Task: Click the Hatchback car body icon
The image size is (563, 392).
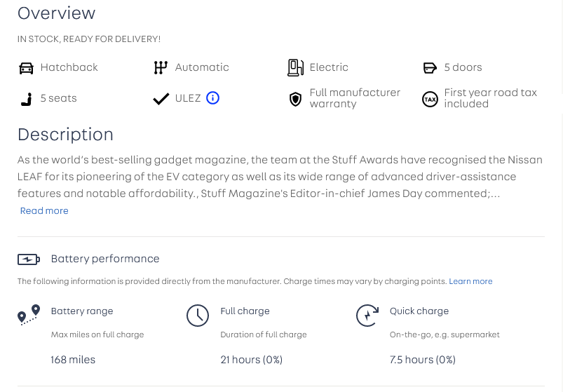Action: click(26, 68)
